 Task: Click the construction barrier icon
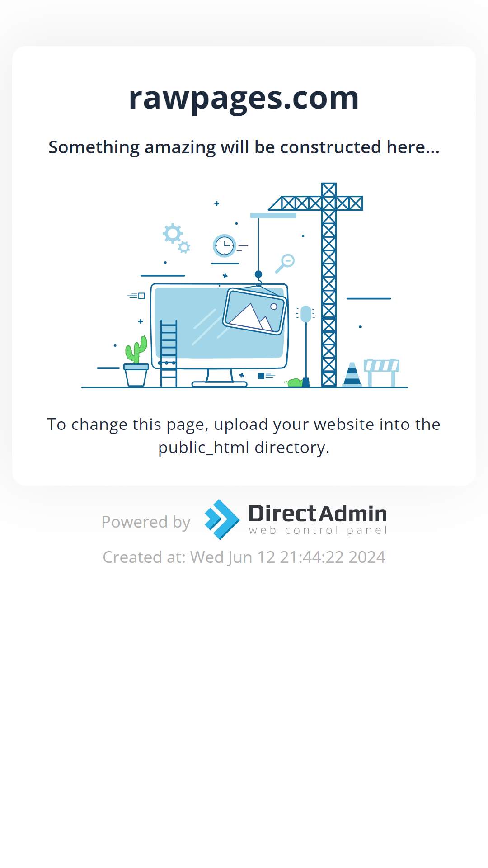click(382, 373)
